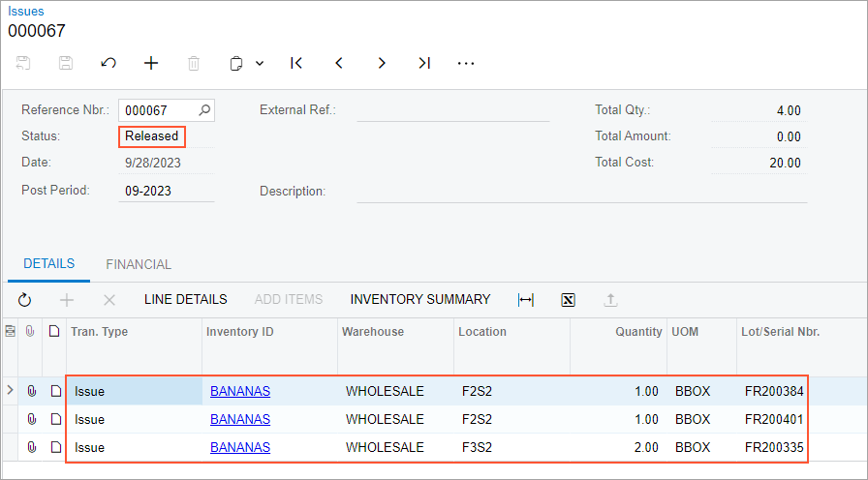Screen dimensions: 868x480
Task: Fit grid columns to width
Action: coord(526,300)
